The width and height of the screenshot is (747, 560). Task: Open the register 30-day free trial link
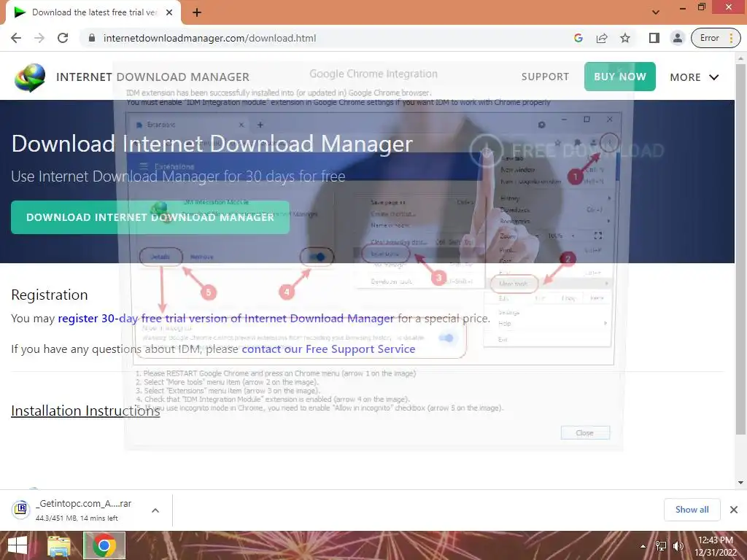[x=226, y=318]
